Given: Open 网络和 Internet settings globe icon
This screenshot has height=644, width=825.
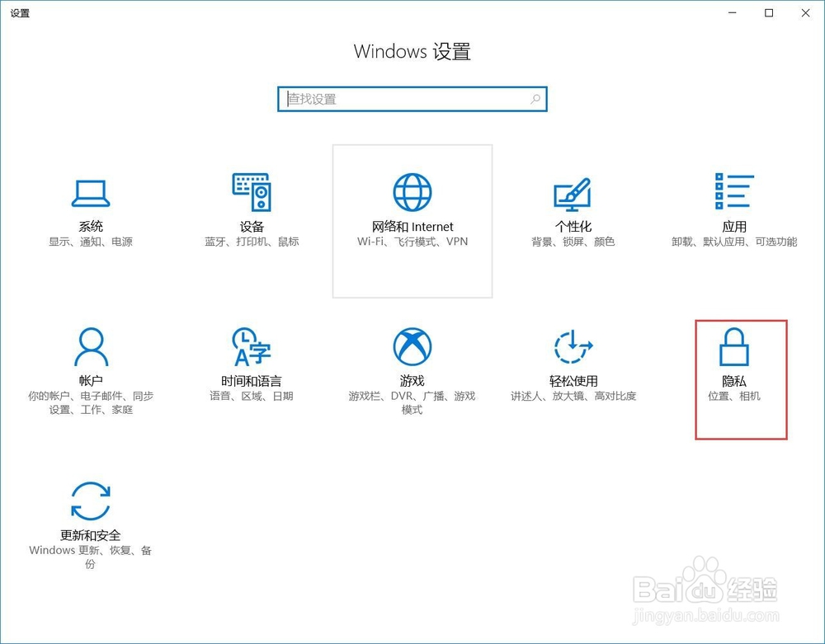Looking at the screenshot, I should (x=412, y=191).
